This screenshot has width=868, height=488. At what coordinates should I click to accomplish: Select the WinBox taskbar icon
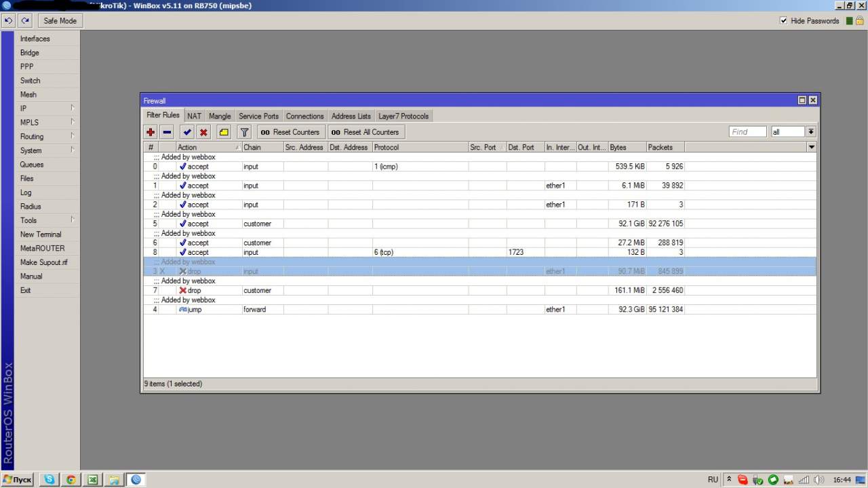click(136, 479)
